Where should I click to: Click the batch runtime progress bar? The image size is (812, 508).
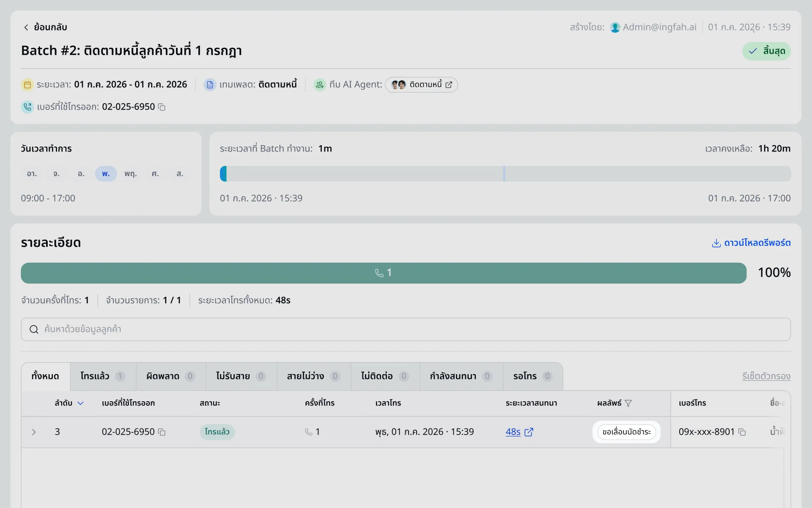click(x=505, y=174)
